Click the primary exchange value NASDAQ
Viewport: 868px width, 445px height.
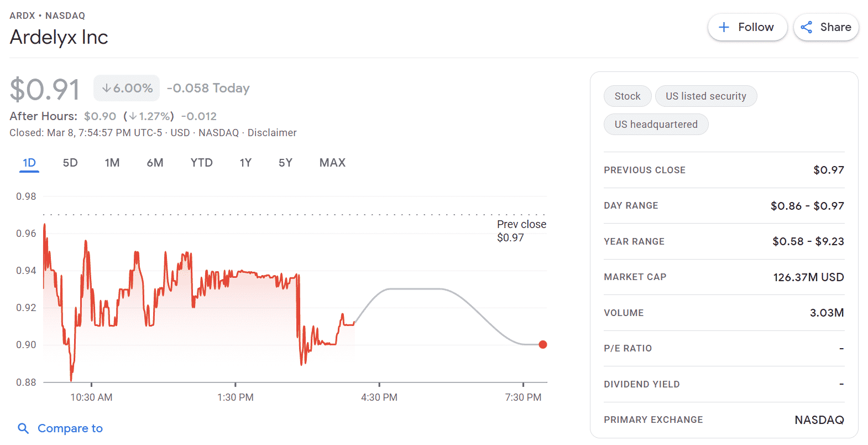(x=819, y=420)
